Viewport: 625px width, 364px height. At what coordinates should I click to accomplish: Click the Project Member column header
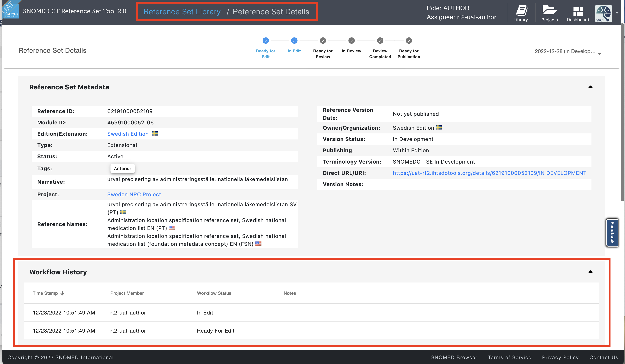pyautogui.click(x=127, y=293)
